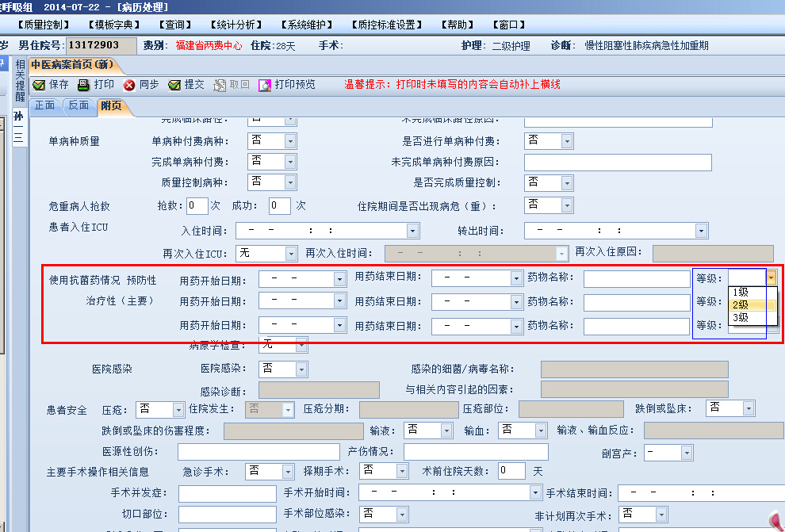Click the 产伤情况 input field
Screen dimensions: 785x532
[476, 451]
